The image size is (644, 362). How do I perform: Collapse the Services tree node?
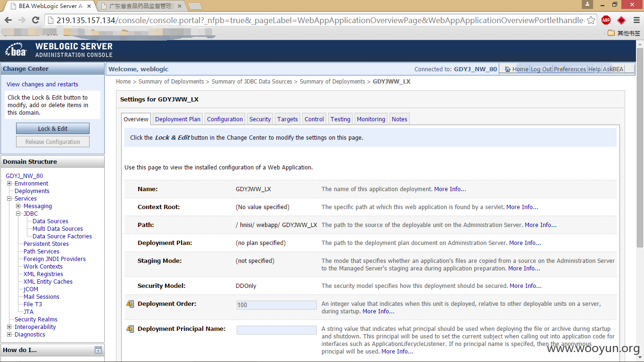[x=9, y=199]
